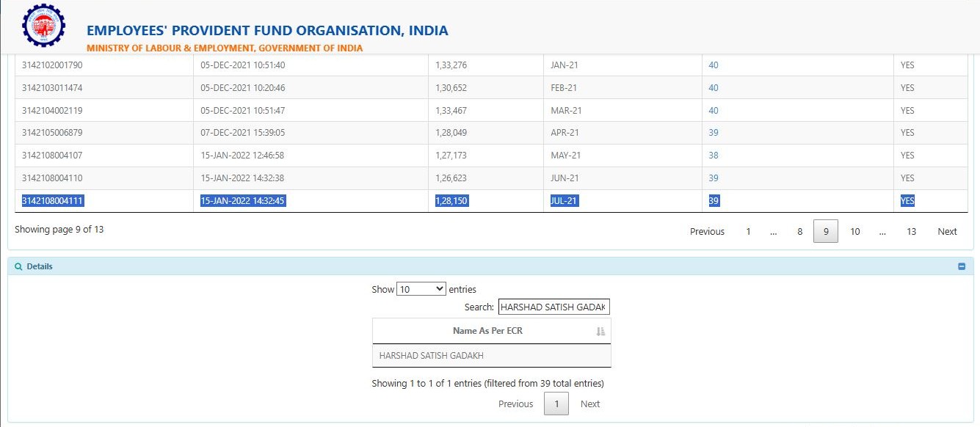Collapse the Details panel with minus icon
The width and height of the screenshot is (980, 427).
coord(962,266)
